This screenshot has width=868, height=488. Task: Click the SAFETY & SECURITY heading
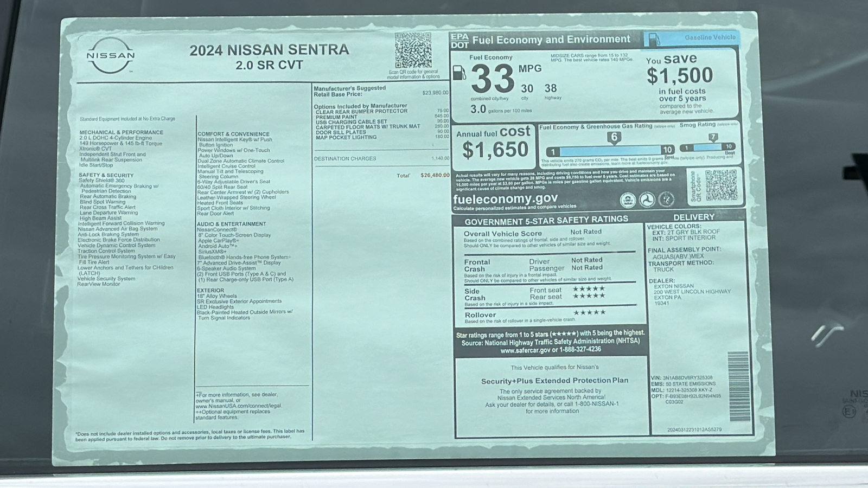tap(106, 175)
